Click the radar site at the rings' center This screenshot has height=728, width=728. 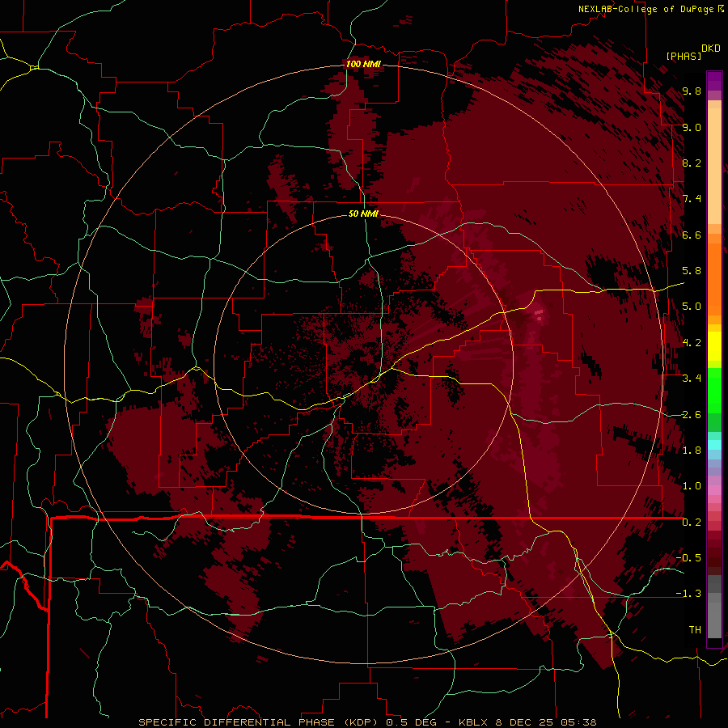click(363, 365)
